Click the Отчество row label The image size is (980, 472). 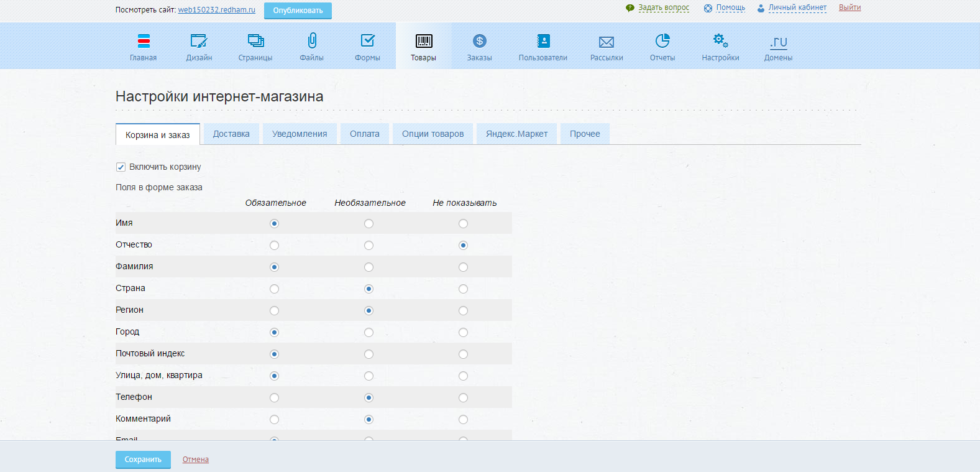(x=134, y=244)
